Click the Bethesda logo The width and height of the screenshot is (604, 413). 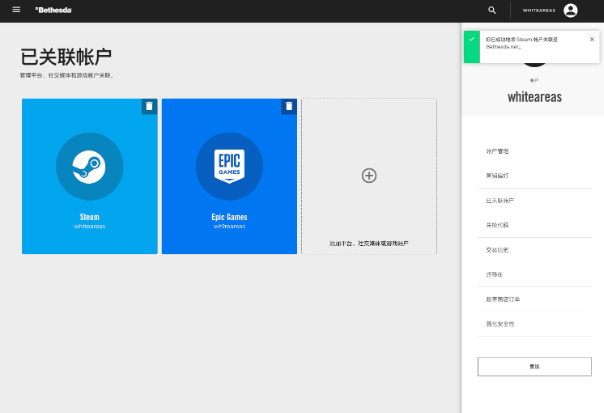pos(53,10)
